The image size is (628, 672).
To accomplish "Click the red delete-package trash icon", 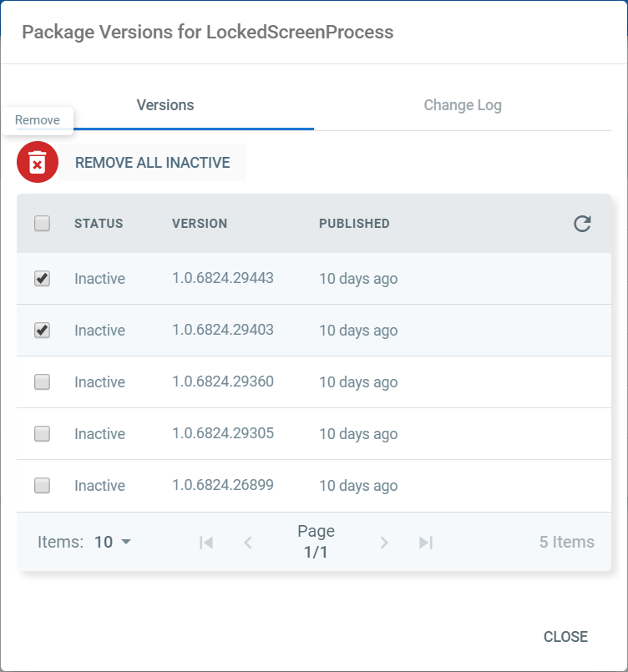I will [x=37, y=162].
